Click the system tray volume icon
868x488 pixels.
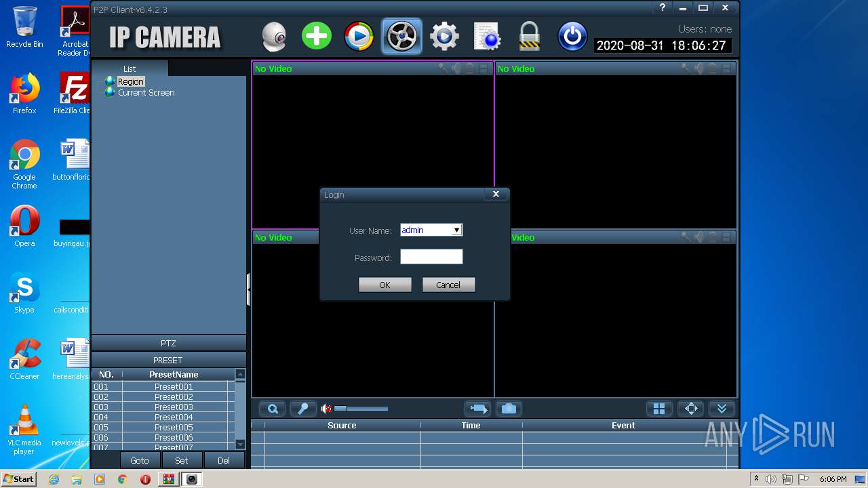click(x=771, y=479)
